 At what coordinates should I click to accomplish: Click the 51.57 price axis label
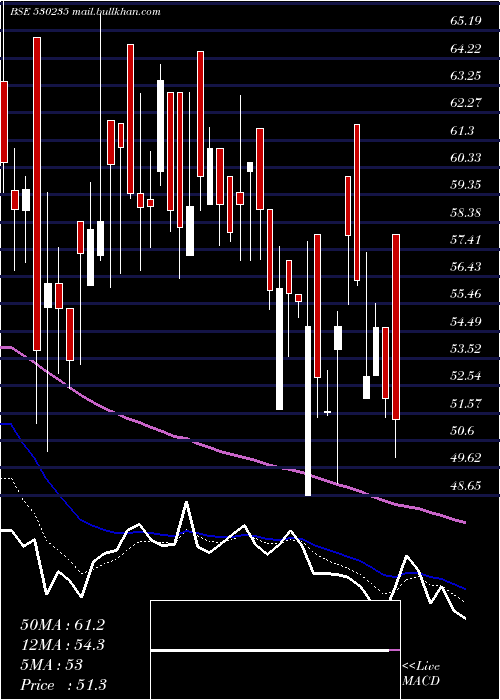pyautogui.click(x=466, y=404)
